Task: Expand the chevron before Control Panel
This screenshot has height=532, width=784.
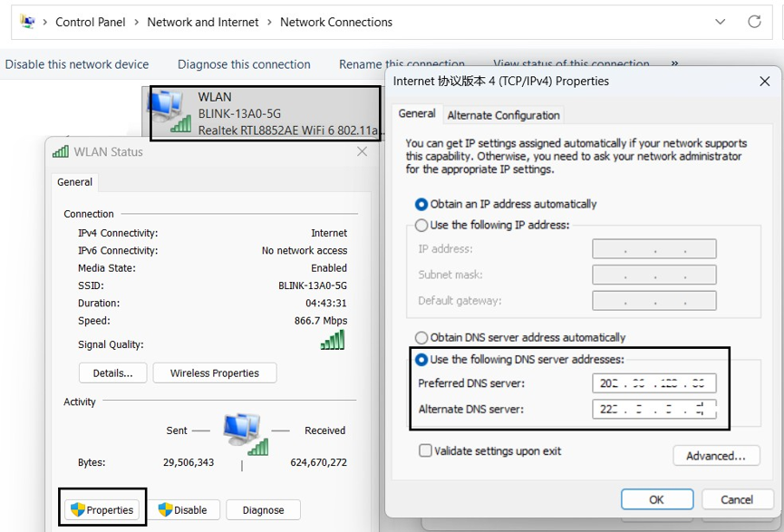Action: (45, 22)
